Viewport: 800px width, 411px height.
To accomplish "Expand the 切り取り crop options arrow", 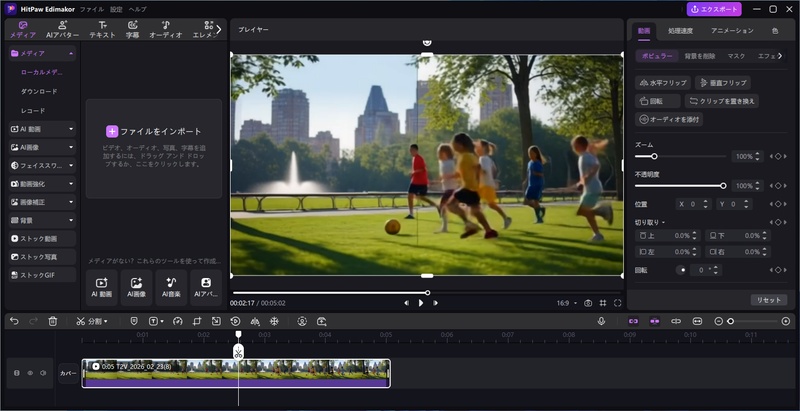I will [x=663, y=223].
